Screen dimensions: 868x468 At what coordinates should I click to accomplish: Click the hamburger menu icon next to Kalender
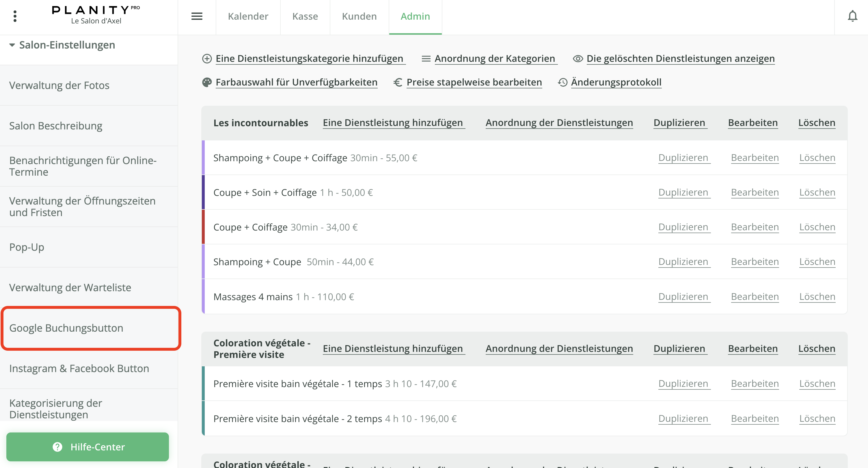[197, 16]
